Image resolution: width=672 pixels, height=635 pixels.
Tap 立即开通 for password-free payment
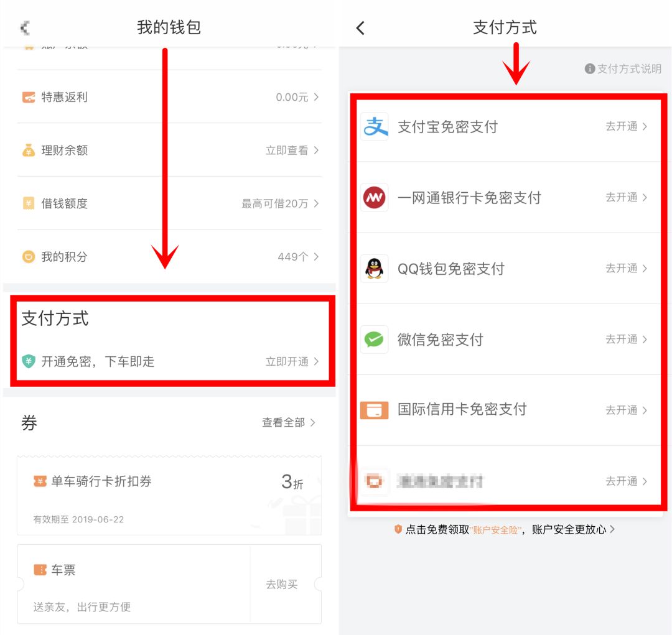pos(287,361)
